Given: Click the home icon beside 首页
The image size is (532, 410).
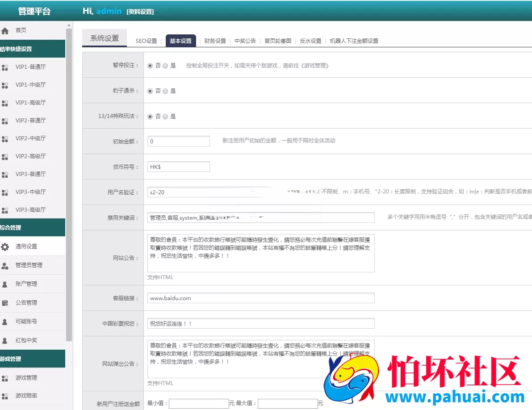Looking at the screenshot, I should pyautogui.click(x=5, y=31).
